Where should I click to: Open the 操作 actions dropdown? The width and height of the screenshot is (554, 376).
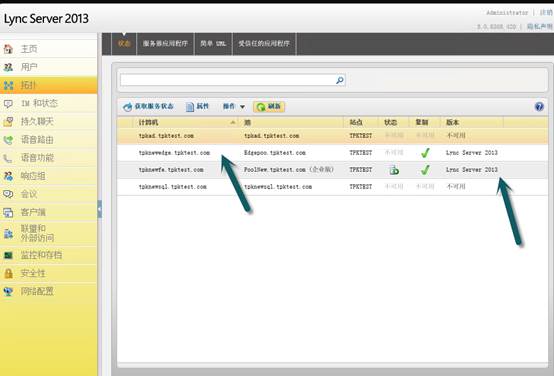click(234, 106)
